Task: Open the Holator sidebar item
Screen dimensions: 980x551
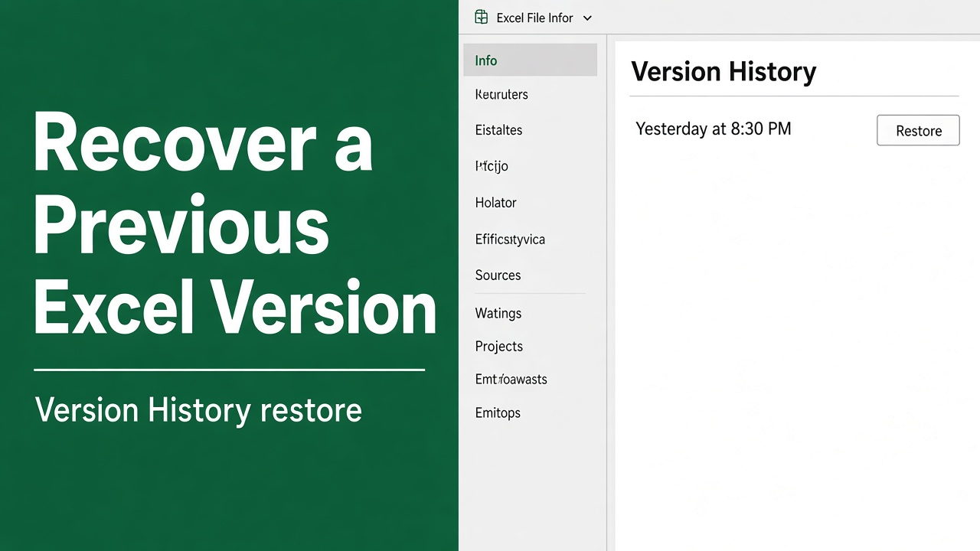Action: pos(495,203)
